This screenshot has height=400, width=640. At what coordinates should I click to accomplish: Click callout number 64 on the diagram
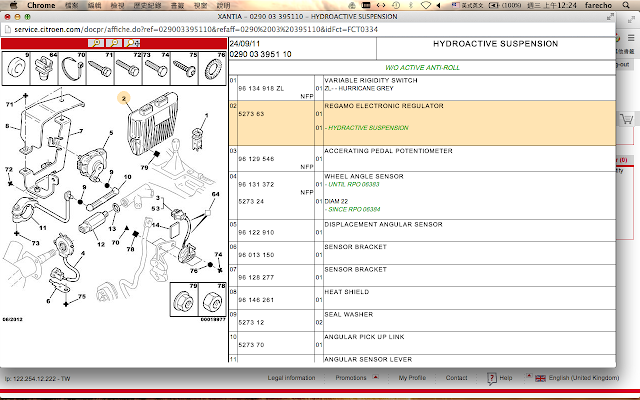(216, 194)
